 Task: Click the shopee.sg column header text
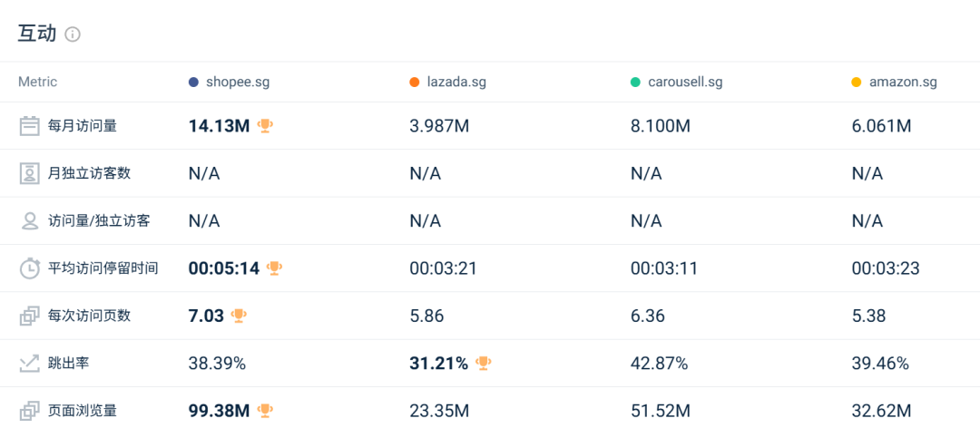[238, 83]
